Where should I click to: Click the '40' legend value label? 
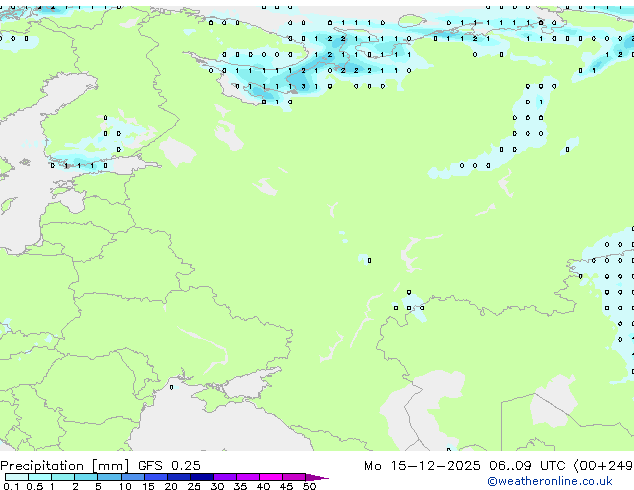click(263, 486)
